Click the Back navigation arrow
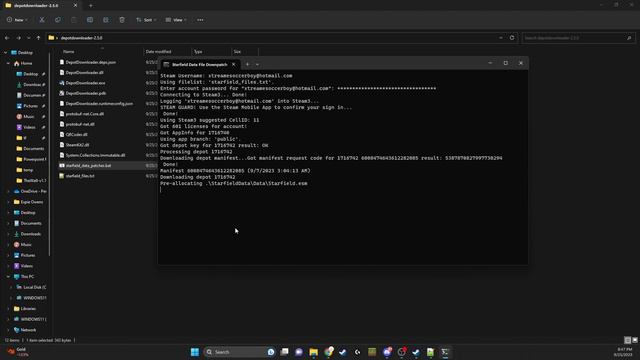 click(x=7, y=38)
